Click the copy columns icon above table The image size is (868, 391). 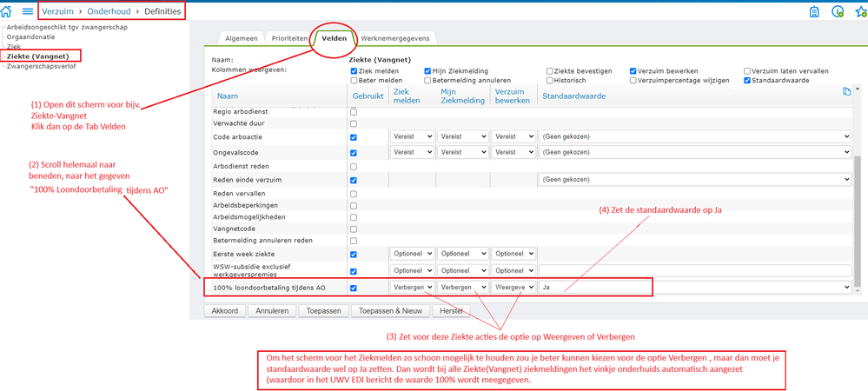(846, 92)
